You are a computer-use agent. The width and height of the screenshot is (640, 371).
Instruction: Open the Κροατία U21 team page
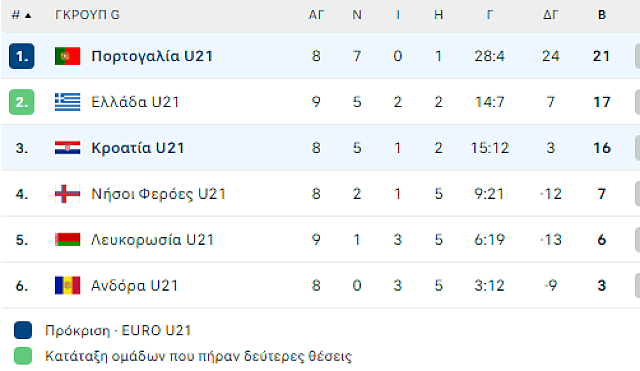[138, 148]
